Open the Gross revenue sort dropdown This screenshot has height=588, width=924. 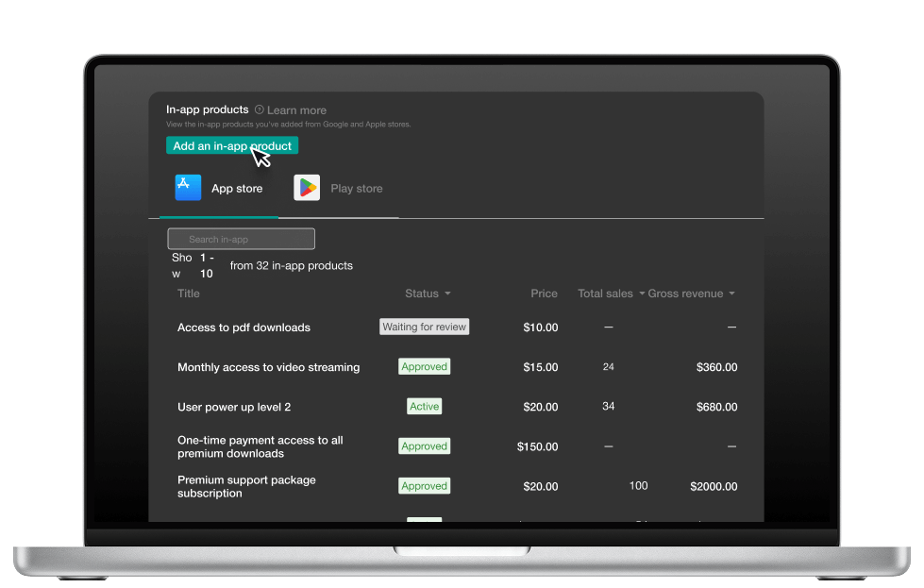(x=731, y=294)
